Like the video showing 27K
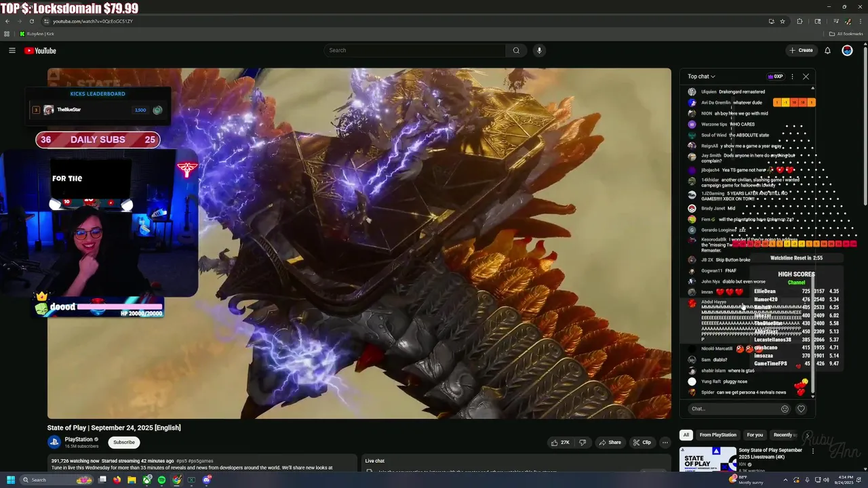This screenshot has width=868, height=488. click(x=560, y=443)
